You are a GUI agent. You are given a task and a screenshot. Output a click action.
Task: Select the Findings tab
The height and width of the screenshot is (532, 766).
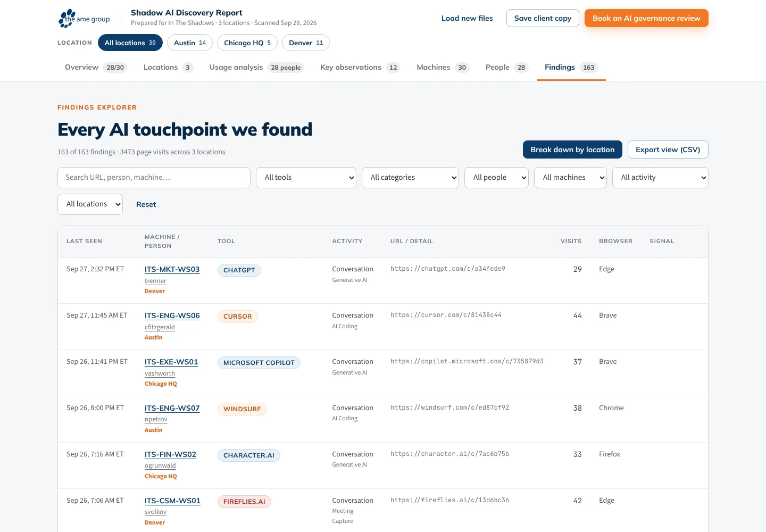tap(571, 67)
